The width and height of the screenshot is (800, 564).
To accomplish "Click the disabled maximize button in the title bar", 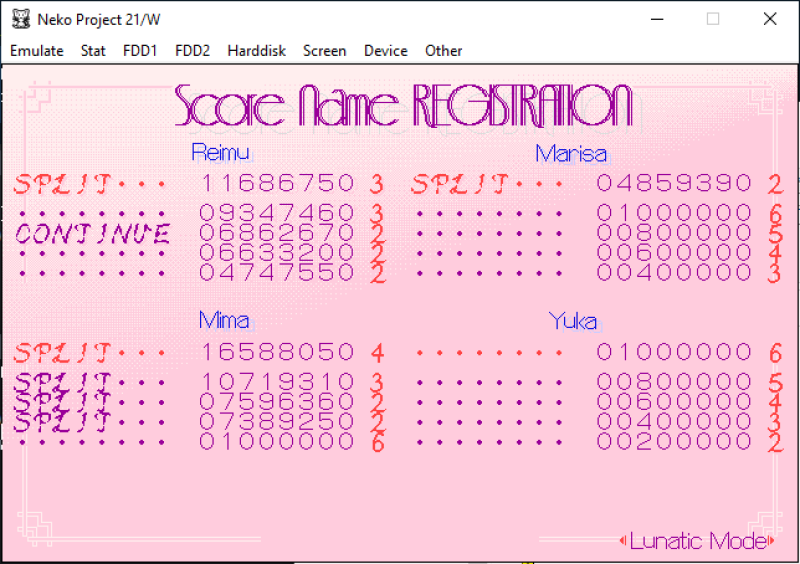I will point(713,19).
